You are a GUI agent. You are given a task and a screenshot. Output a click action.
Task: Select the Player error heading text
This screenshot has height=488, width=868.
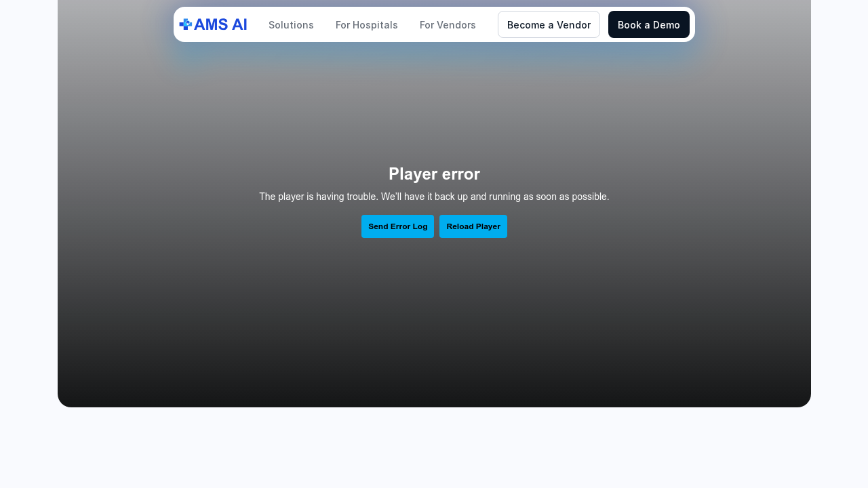[434, 174]
